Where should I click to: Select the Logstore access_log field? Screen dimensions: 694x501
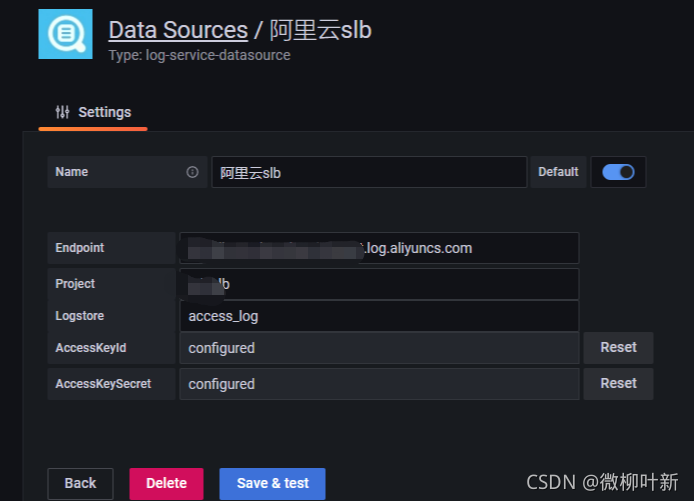pos(379,316)
